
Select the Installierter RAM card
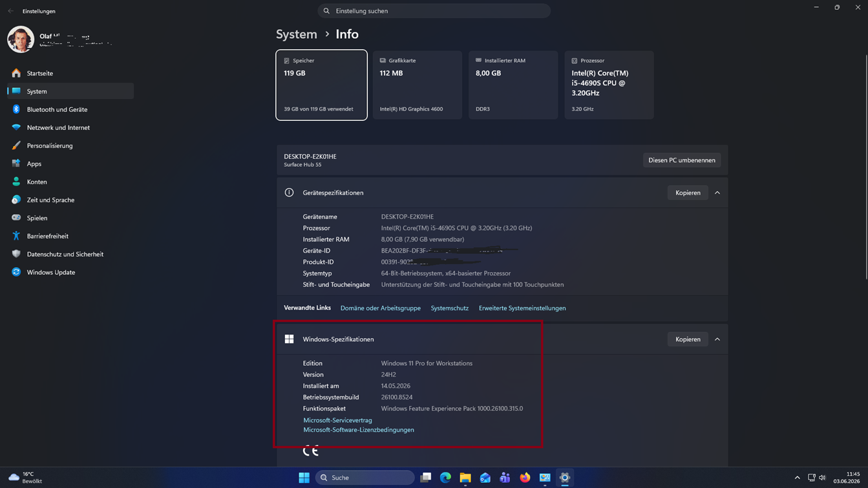(513, 85)
